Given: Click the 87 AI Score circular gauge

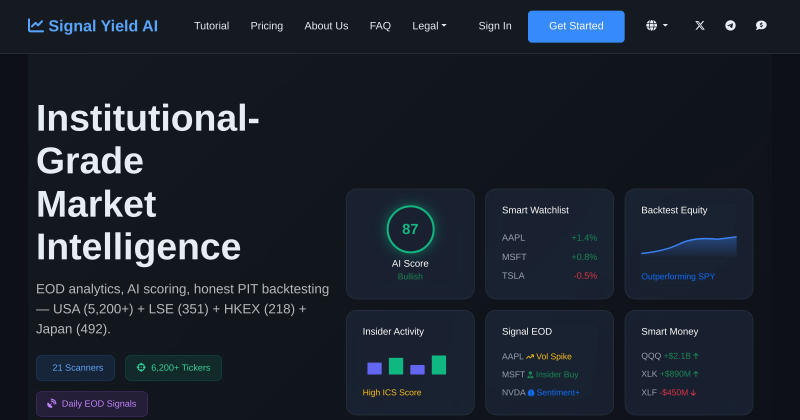Looking at the screenshot, I should pyautogui.click(x=410, y=229).
